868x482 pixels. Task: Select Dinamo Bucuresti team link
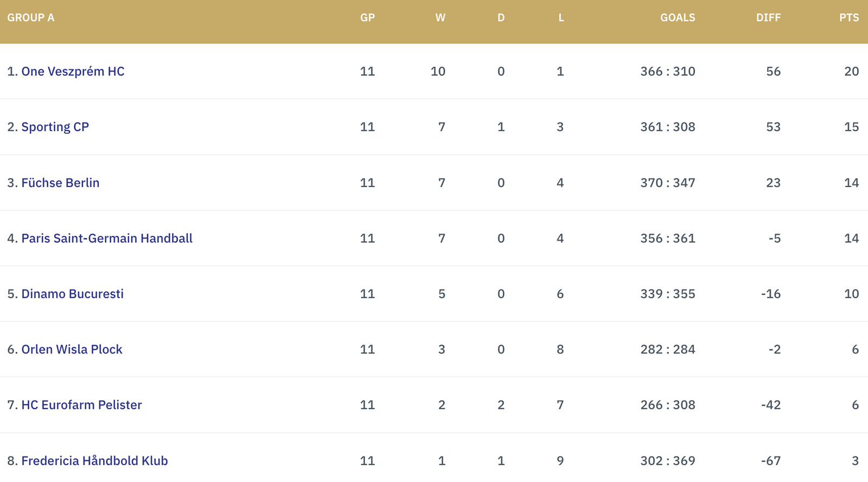pos(72,294)
